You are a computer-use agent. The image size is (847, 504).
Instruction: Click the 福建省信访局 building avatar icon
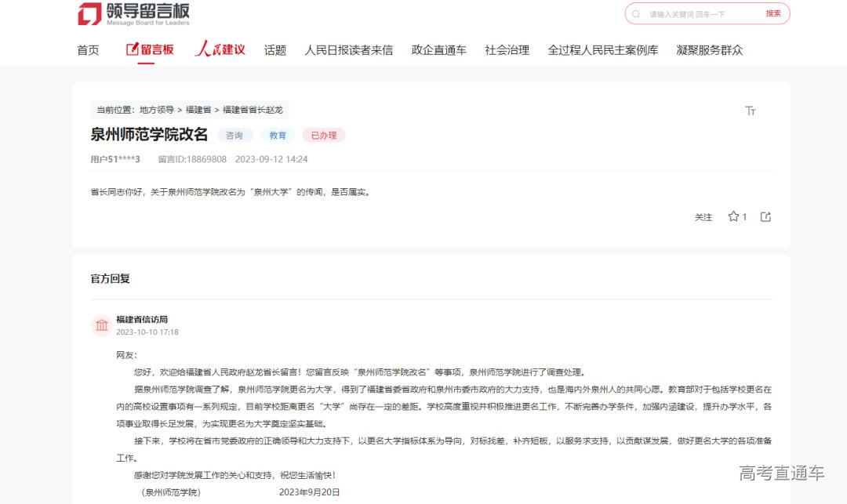click(101, 324)
